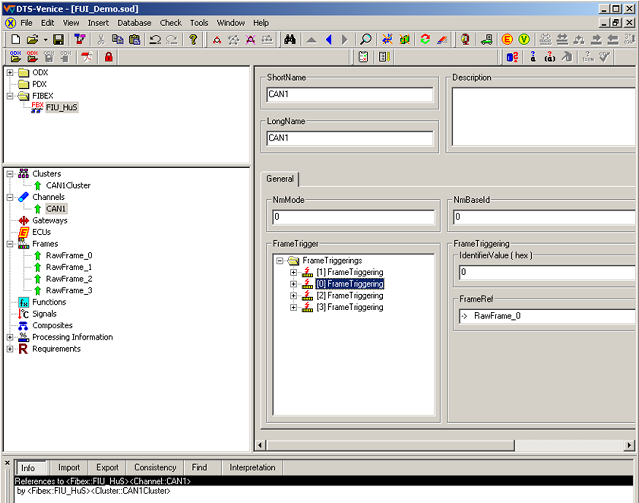Open the Insert menu
This screenshot has width=639, height=503.
click(x=98, y=23)
